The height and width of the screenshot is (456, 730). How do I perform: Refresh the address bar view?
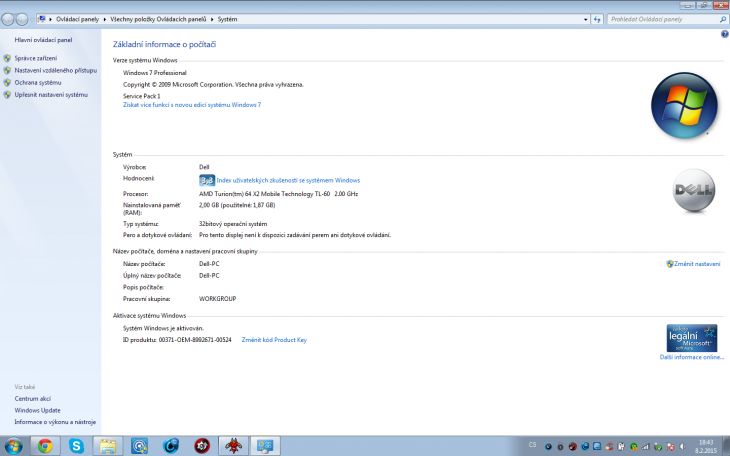point(597,19)
